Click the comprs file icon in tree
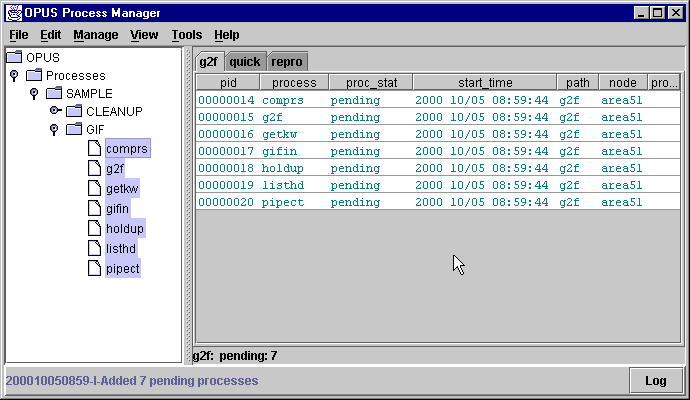This screenshot has height=400, width=690. pyautogui.click(x=94, y=149)
